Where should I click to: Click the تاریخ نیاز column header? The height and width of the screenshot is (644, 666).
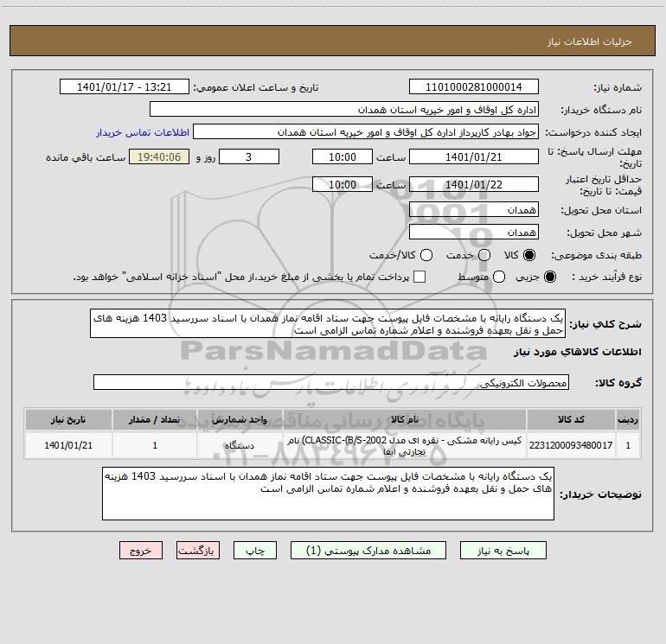68,419
